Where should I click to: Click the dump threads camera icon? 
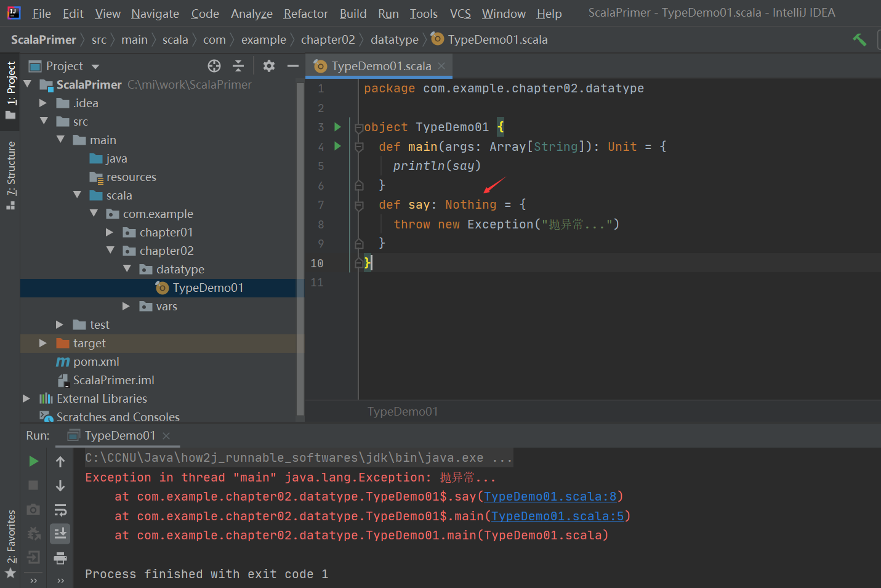coord(34,510)
